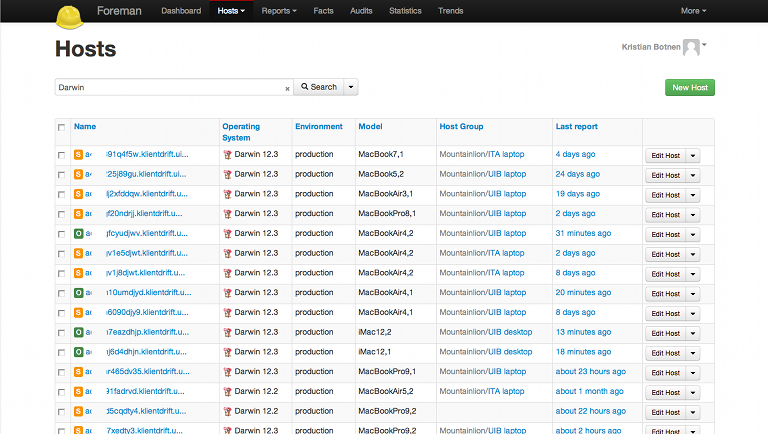Click the Darwin OS icon in MacBookPro8,1 row
768x434 pixels.
pos(227,214)
